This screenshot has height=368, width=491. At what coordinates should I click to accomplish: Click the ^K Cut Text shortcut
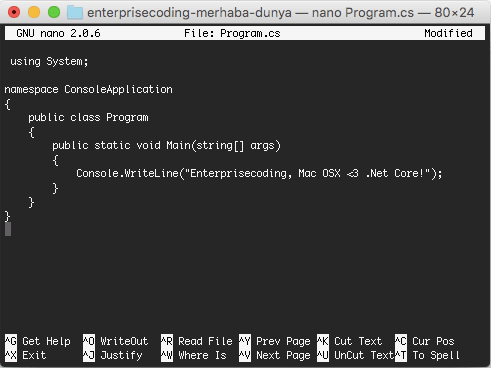click(x=349, y=341)
